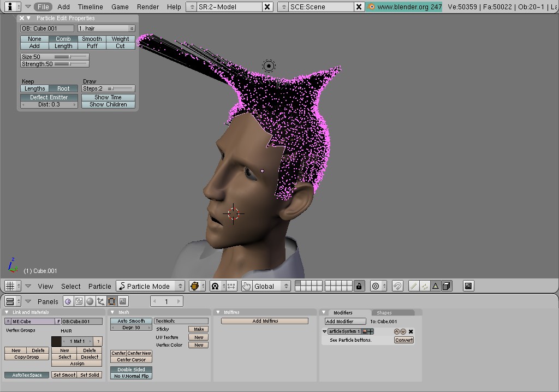This screenshot has height=392, width=559.
Task: Select point select mode dotted icon
Action: click(425, 286)
